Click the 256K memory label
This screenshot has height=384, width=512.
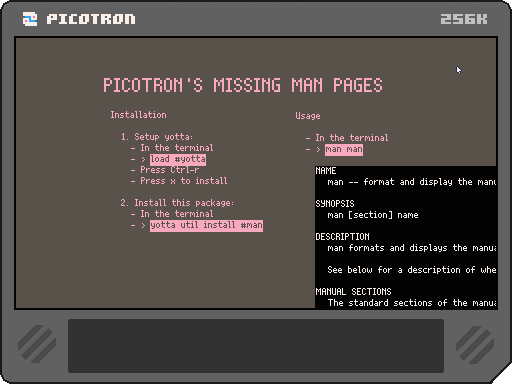click(464, 19)
